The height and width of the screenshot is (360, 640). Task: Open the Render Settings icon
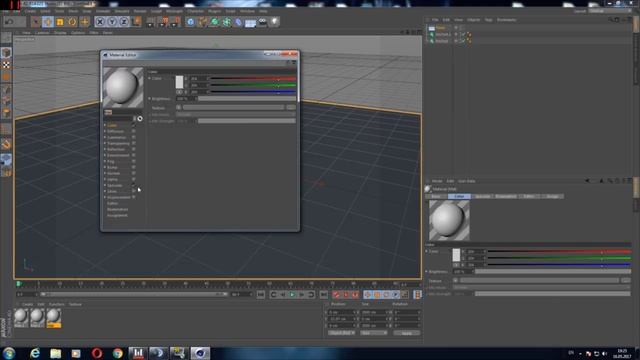click(x=176, y=22)
